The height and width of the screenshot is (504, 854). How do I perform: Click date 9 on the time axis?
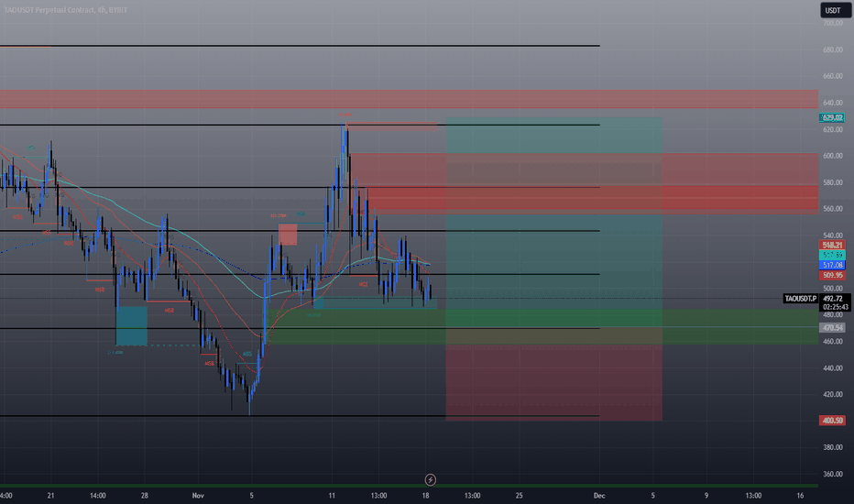pyautogui.click(x=706, y=495)
